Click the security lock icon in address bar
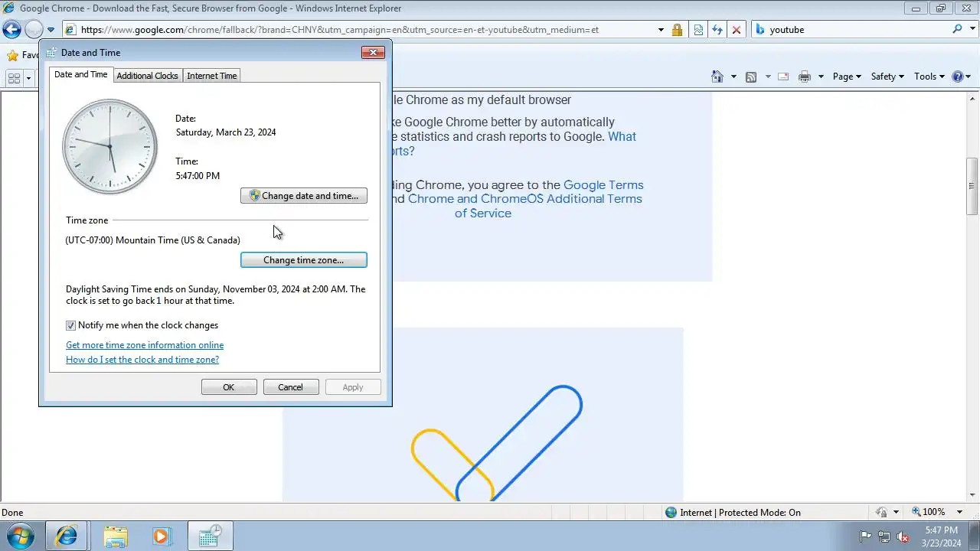This screenshot has width=980, height=551. (x=677, y=30)
